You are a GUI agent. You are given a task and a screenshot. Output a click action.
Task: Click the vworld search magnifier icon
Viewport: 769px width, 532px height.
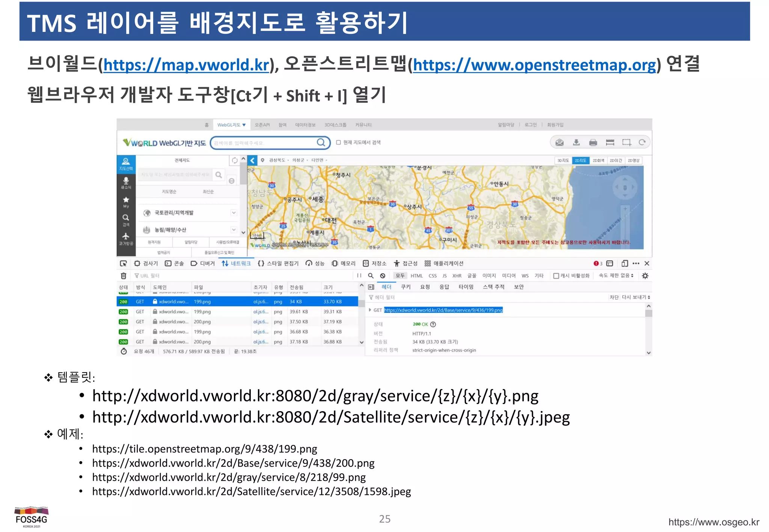tap(321, 143)
